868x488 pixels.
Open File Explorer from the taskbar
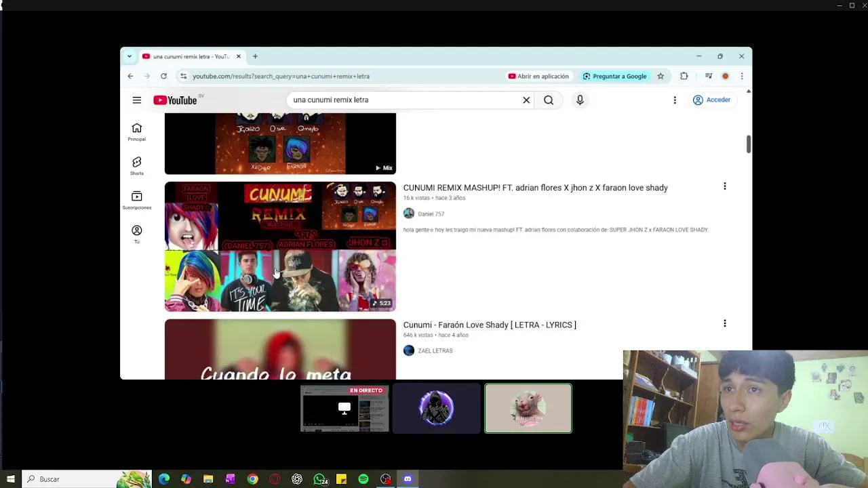coord(208,479)
